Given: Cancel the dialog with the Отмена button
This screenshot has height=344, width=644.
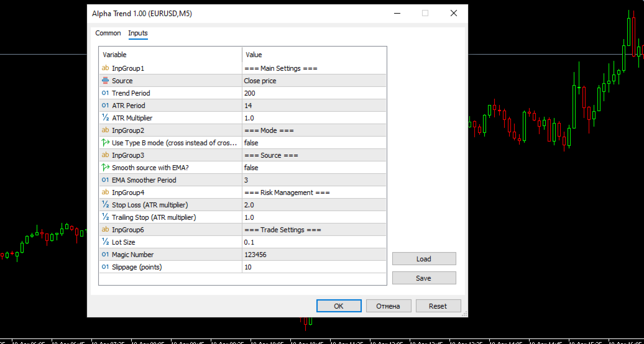Looking at the screenshot, I should point(389,306).
